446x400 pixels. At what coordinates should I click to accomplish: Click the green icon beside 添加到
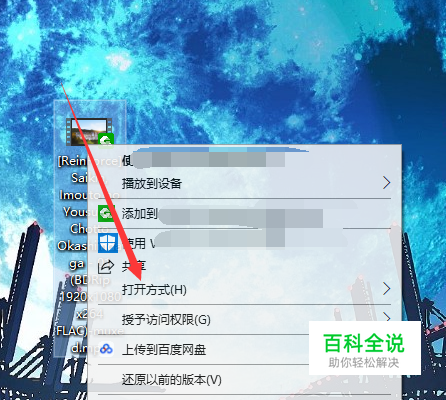[x=106, y=213]
